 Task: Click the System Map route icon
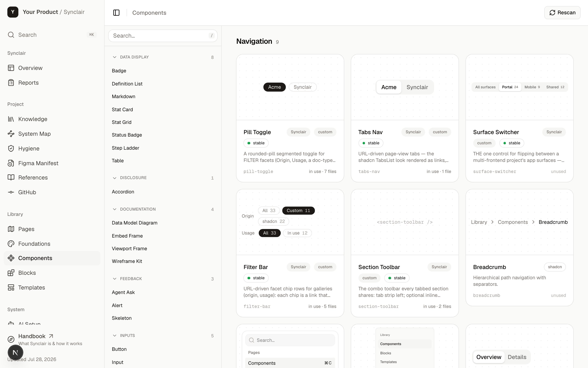point(11,134)
